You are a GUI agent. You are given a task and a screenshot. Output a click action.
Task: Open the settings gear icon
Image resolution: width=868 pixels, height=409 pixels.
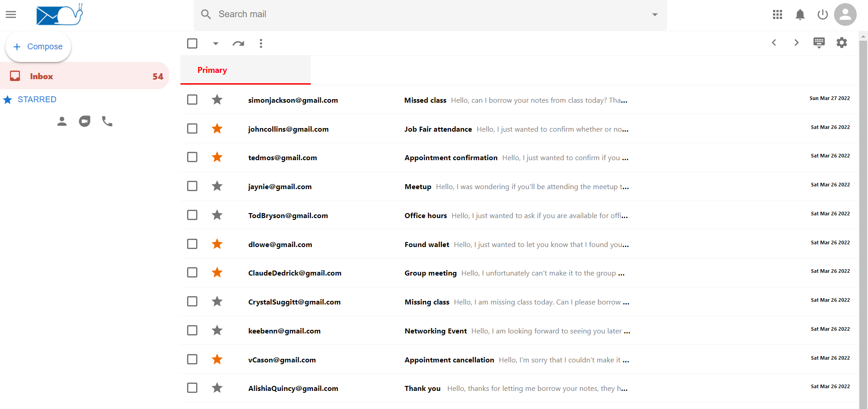pos(842,43)
